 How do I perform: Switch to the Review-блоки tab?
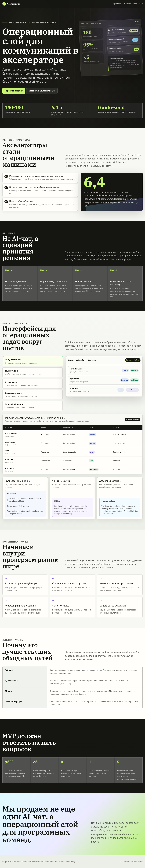pos(33,372)
